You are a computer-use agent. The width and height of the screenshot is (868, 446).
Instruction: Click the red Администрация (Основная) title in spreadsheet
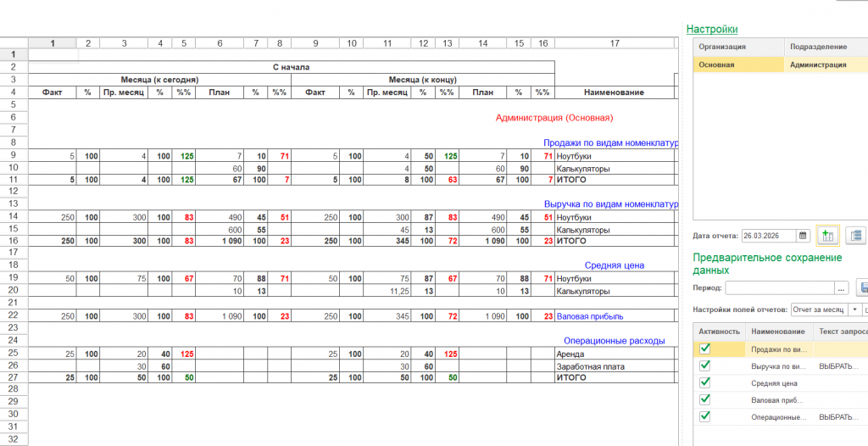pyautogui.click(x=554, y=118)
